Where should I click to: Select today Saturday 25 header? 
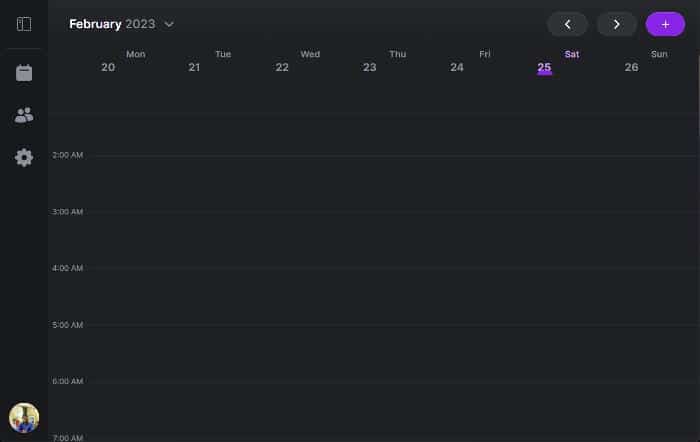pyautogui.click(x=557, y=61)
